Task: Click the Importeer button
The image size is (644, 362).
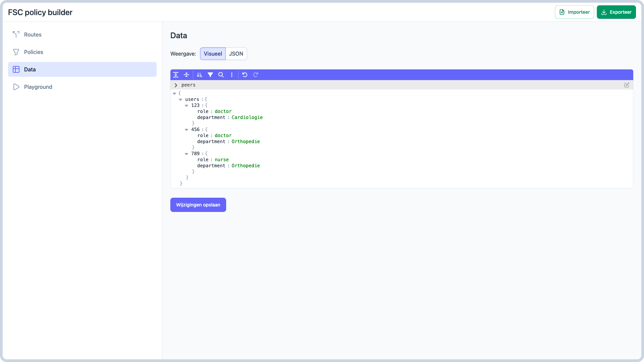Action: (x=574, y=12)
